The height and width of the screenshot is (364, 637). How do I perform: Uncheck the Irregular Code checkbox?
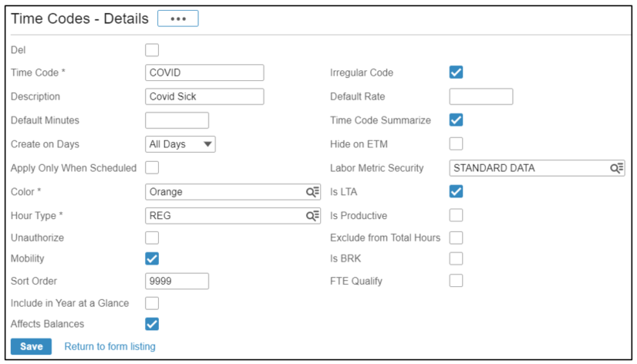[456, 72]
